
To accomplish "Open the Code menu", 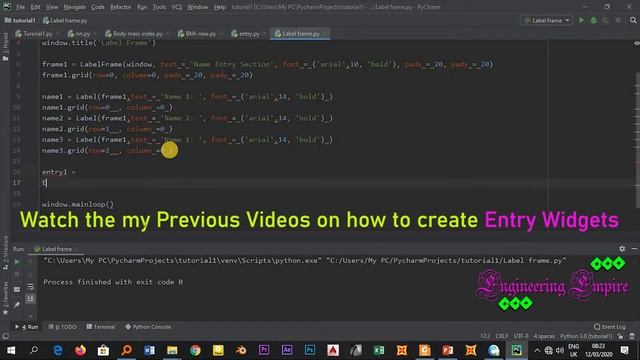I will click(98, 7).
